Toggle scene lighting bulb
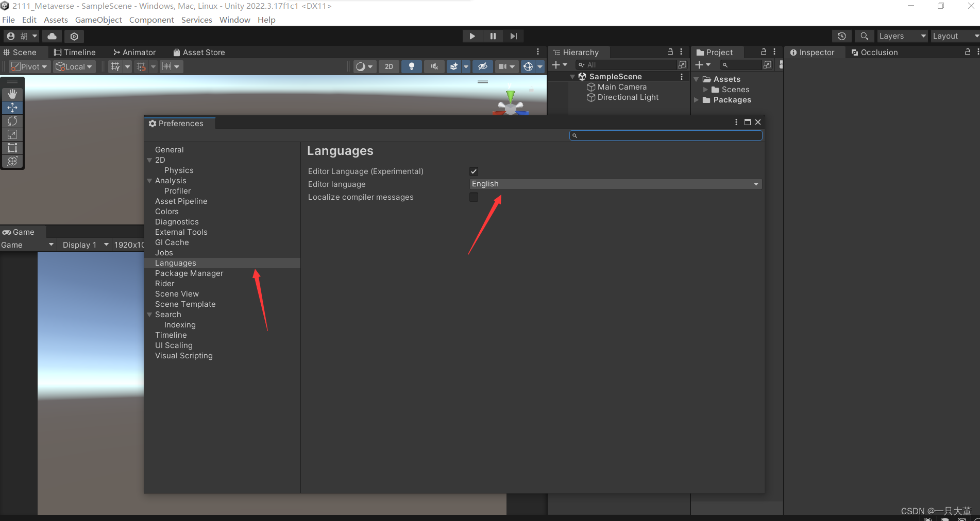This screenshot has width=980, height=521. (x=411, y=66)
